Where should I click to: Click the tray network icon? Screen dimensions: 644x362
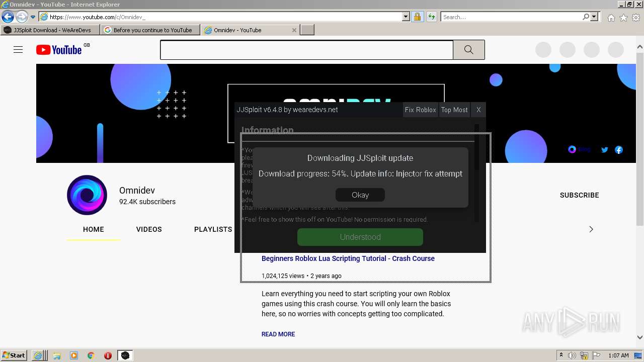tap(584, 355)
